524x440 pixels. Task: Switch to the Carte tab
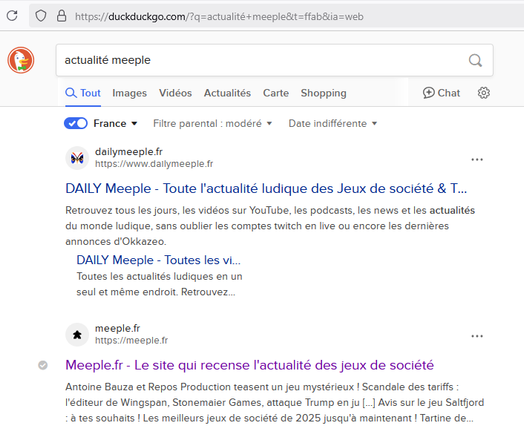pyautogui.click(x=276, y=93)
